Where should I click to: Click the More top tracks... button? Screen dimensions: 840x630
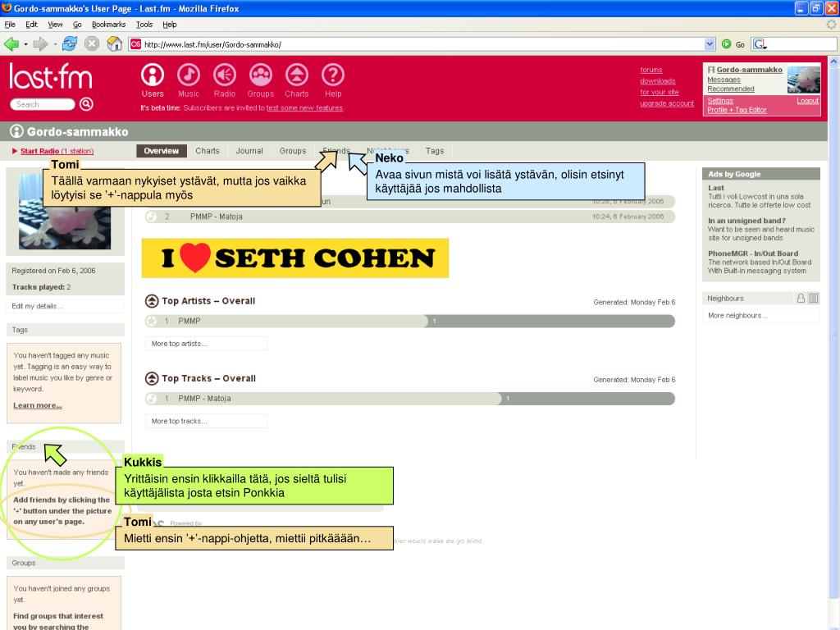coord(206,421)
